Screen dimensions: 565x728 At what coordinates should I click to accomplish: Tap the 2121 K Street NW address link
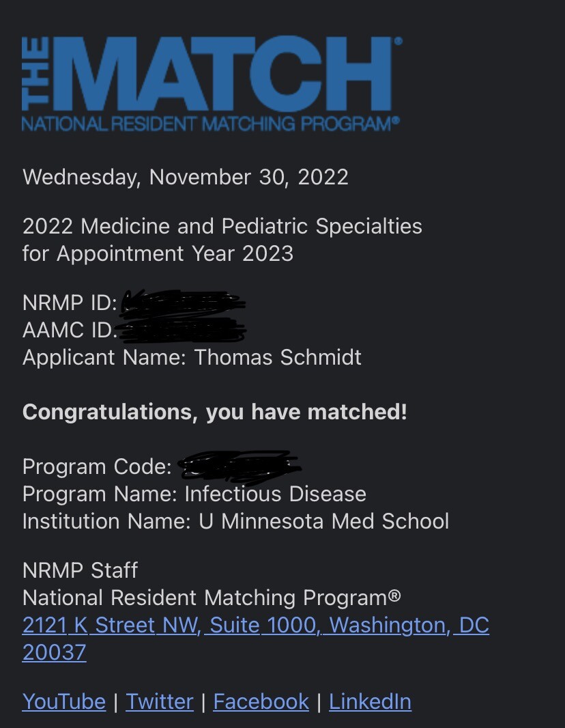pyautogui.click(x=255, y=626)
